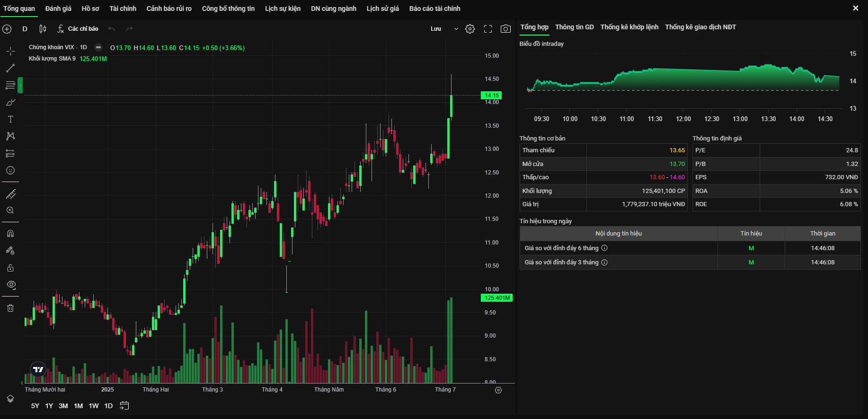Open the Các chỉ báo indicators menu
Image resolution: width=868 pixels, height=419 pixels.
(78, 29)
